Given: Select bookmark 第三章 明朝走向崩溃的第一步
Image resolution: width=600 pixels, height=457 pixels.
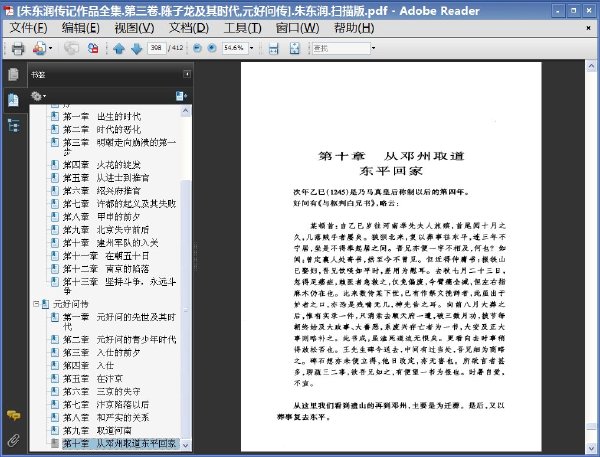Looking at the screenshot, I should click(x=119, y=147).
